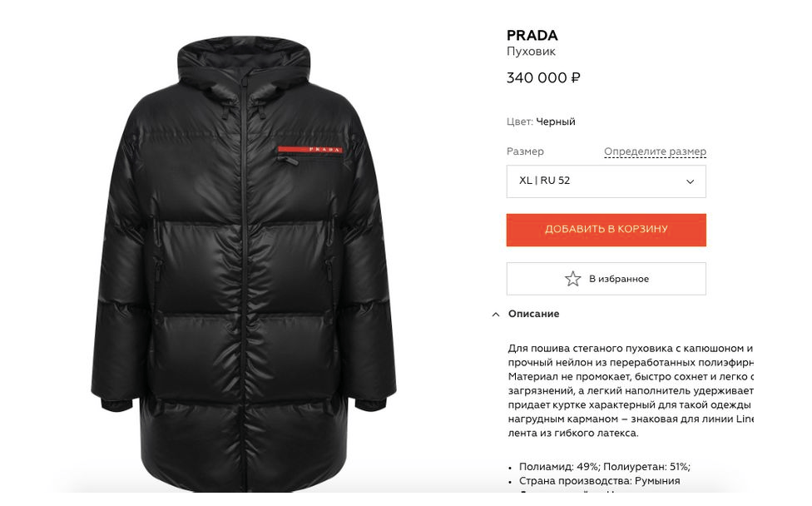
Task: Click the Цвет label text
Action: click(x=519, y=122)
